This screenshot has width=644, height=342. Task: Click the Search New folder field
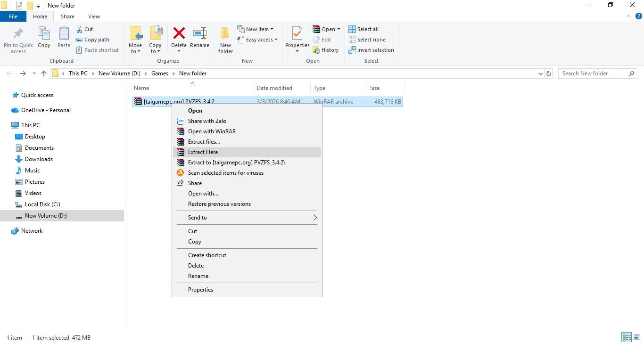click(x=594, y=73)
